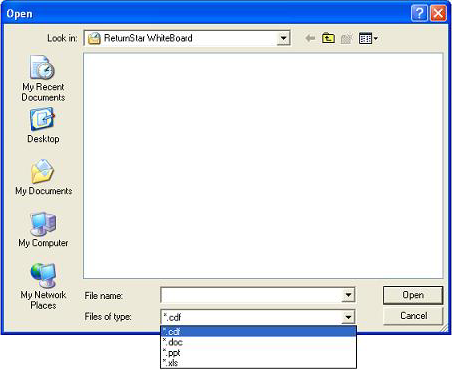The width and height of the screenshot is (452, 370).
Task: Click the Open button
Action: point(413,295)
